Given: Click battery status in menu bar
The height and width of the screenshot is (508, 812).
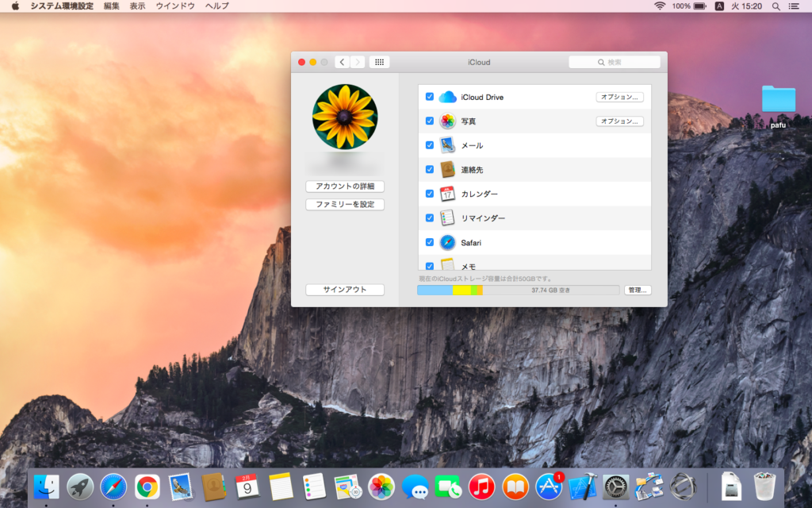Looking at the screenshot, I should coord(689,6).
